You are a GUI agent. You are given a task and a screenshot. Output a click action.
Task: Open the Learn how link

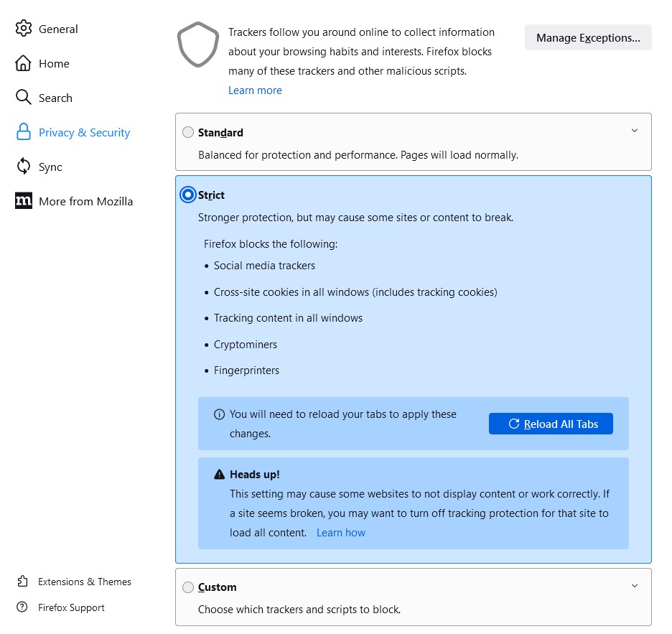pyautogui.click(x=340, y=533)
